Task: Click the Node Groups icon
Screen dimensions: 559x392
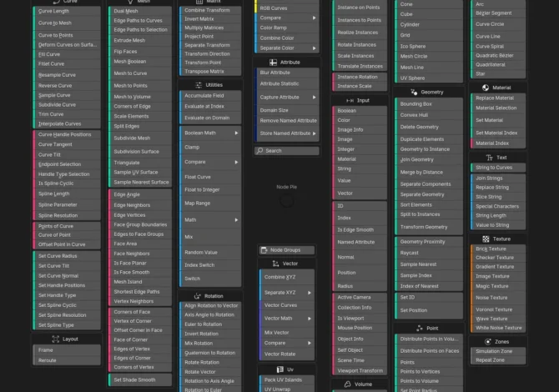Action: click(264, 250)
